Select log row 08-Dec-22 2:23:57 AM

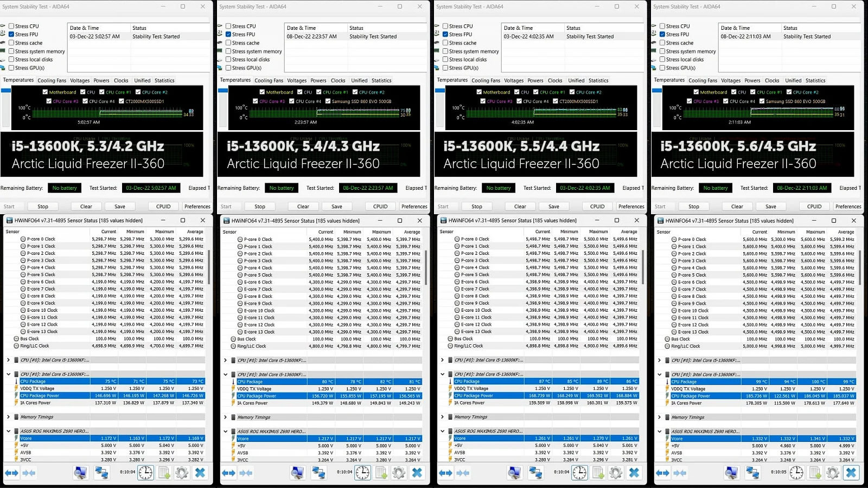(355, 36)
